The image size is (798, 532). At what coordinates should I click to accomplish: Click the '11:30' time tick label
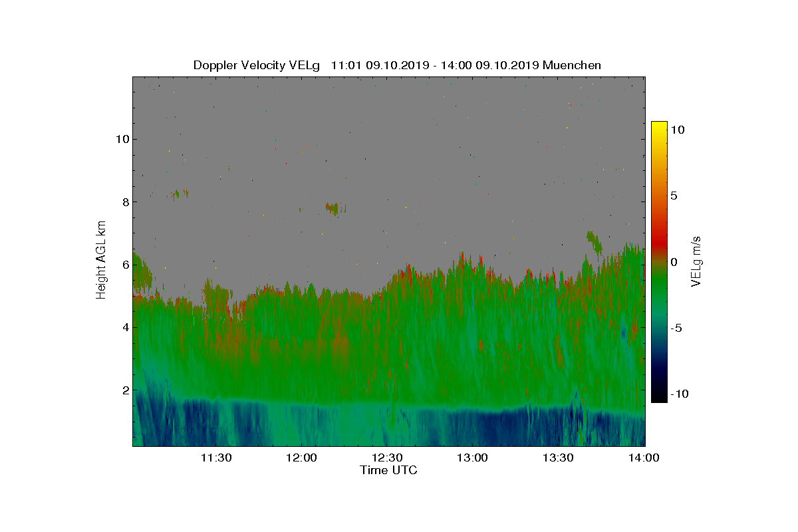pos(216,458)
